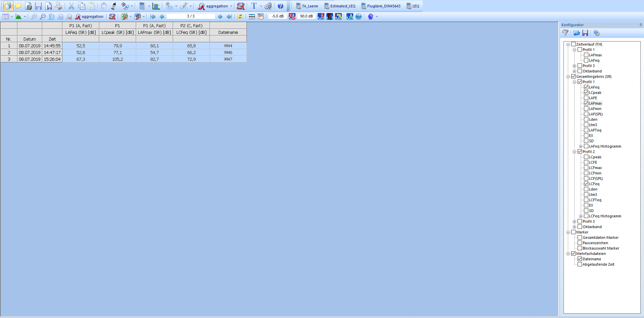The image size is (644, 318).
Task: Open the blue help question mark
Action: [280, 6]
